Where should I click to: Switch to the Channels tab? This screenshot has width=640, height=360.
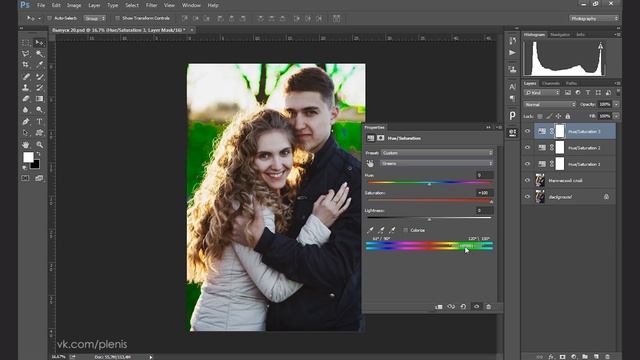click(551, 83)
